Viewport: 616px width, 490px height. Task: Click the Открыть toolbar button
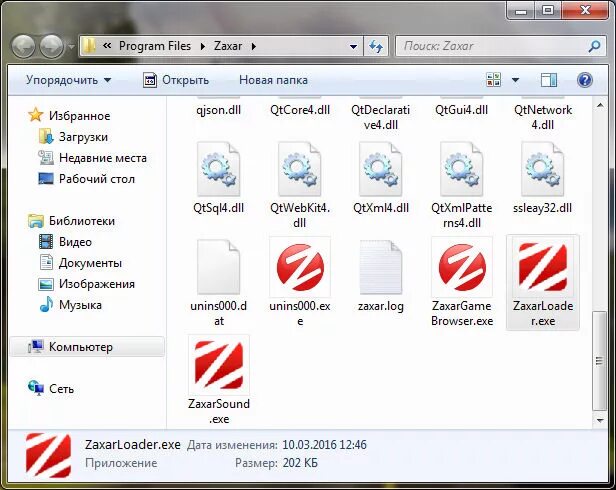[x=176, y=80]
